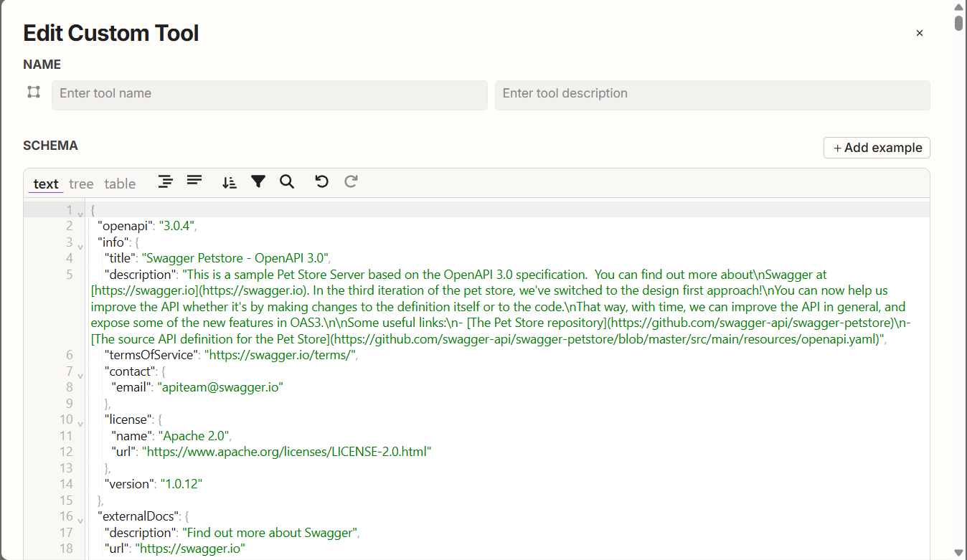The width and height of the screenshot is (967, 560).
Task: Click the search magnifier icon
Action: [287, 182]
